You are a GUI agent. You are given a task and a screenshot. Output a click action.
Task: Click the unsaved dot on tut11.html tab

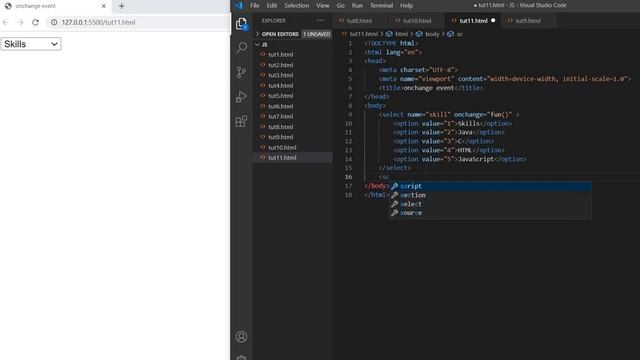493,20
